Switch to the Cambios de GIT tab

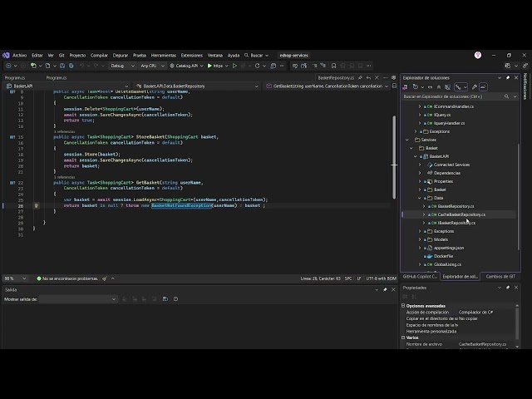[500, 277]
